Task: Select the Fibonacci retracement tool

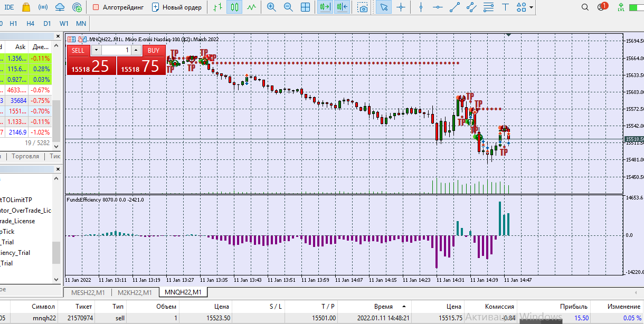Action: [x=488, y=7]
